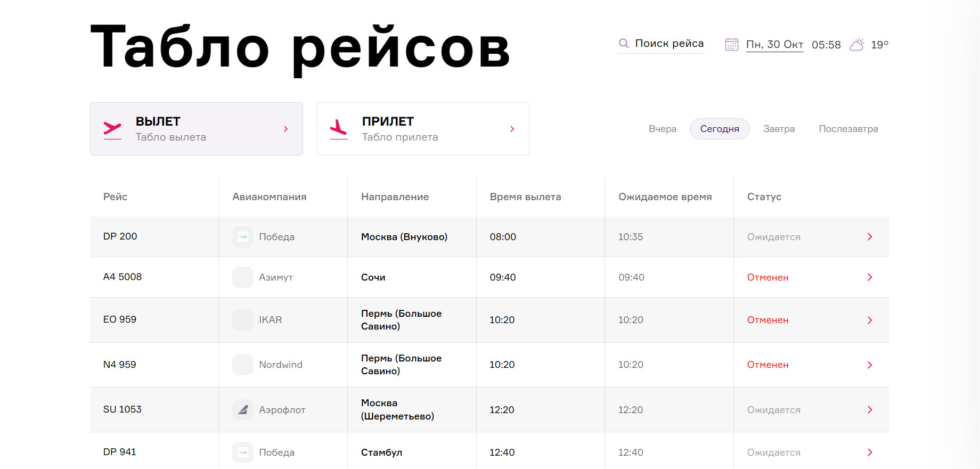Click the search magnifier icon
The height and width of the screenshot is (469, 980).
coord(623,44)
